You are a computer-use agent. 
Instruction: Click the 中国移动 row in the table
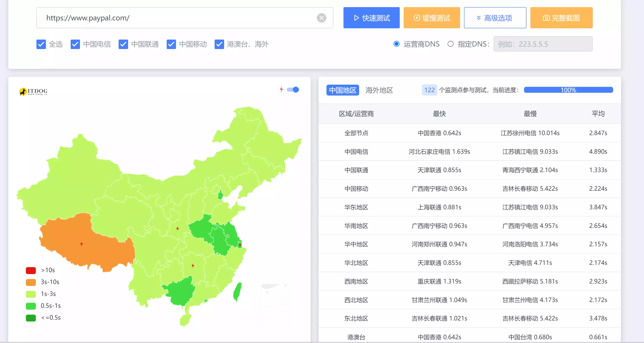470,189
